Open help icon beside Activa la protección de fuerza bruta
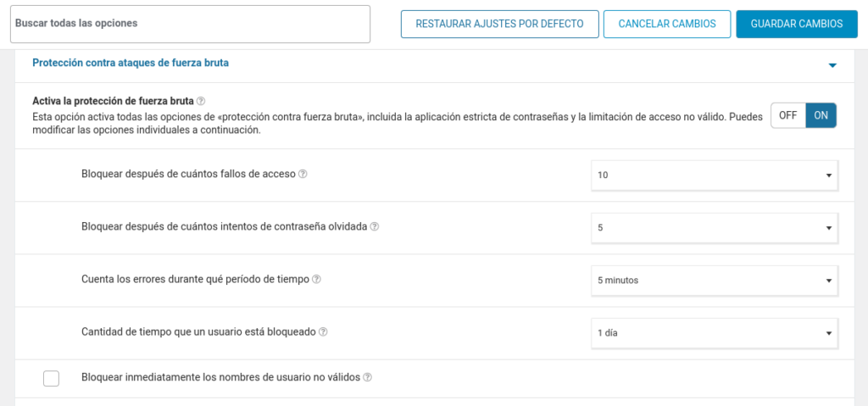 (x=201, y=102)
